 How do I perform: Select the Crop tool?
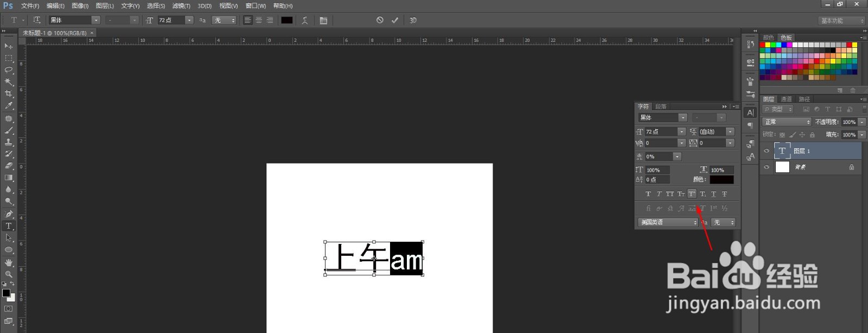(8, 94)
